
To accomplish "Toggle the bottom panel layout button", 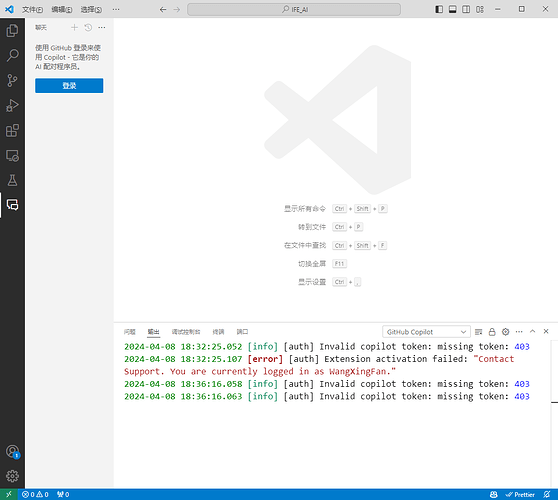I will (453, 9).
